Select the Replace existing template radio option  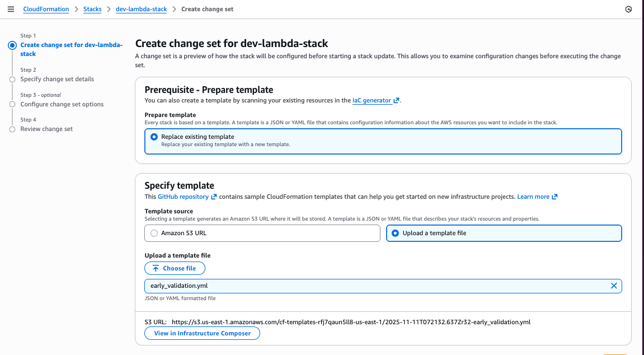coord(154,137)
